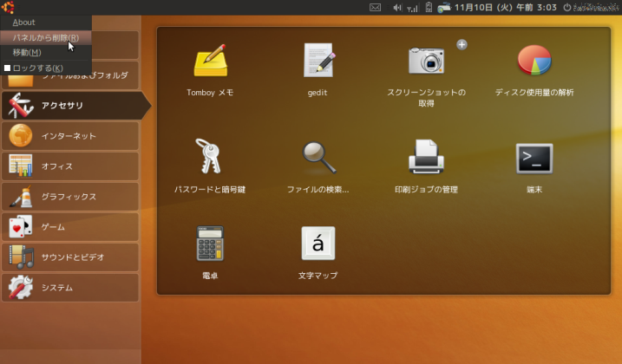Viewport: 622px width, 364px height.
Task: Open パスワードと暗号鍵 keys icon
Action: point(209,156)
